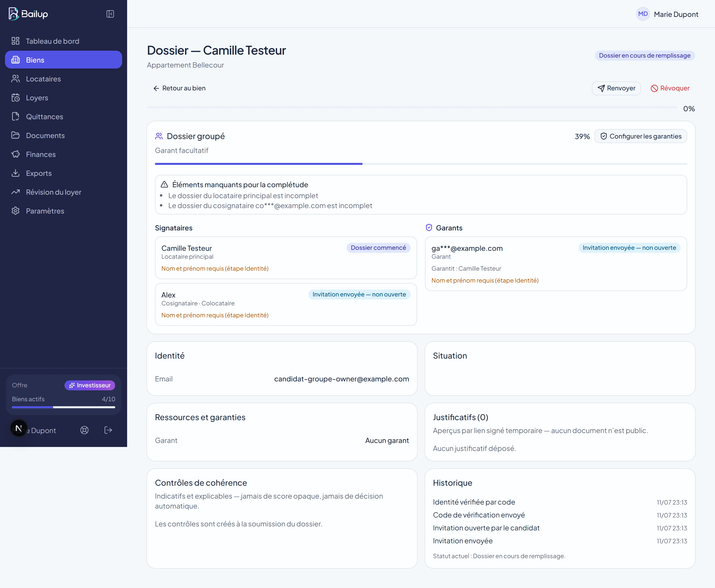Open the MD user avatar
The image size is (715, 588).
pos(643,14)
